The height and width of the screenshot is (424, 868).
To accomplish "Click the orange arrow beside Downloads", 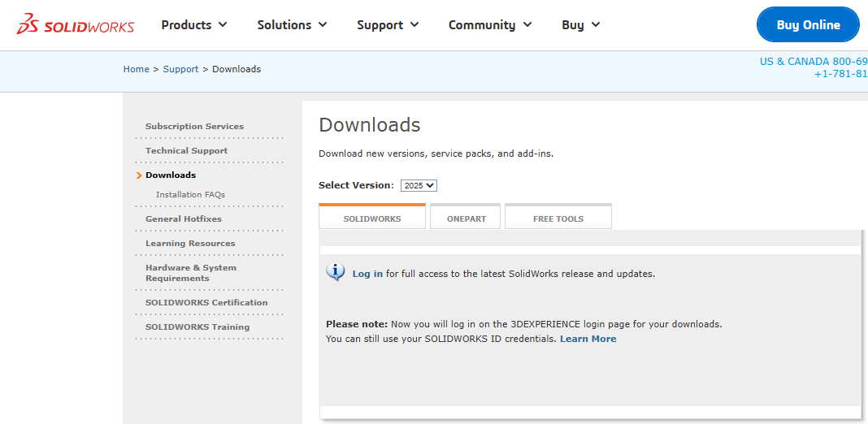I will point(140,175).
